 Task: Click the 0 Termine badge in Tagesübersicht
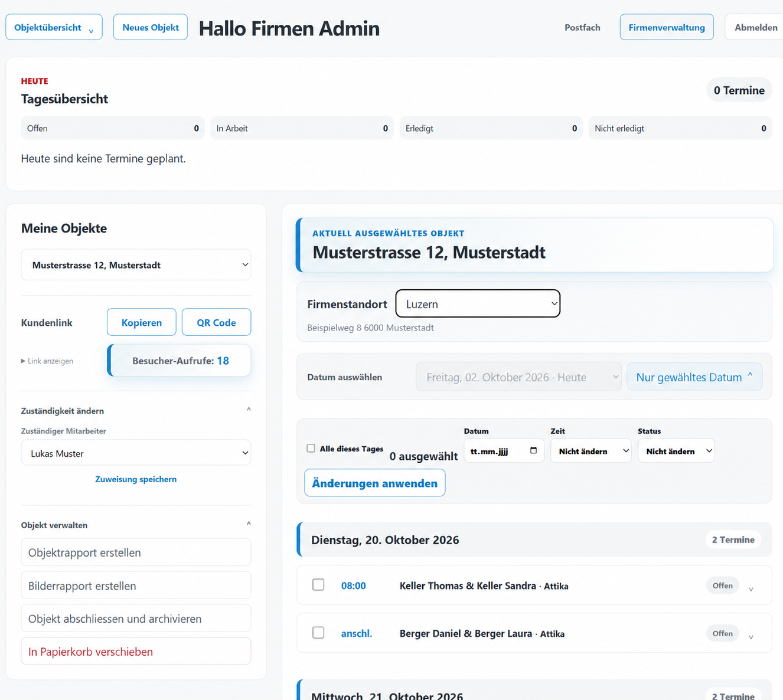[739, 90]
